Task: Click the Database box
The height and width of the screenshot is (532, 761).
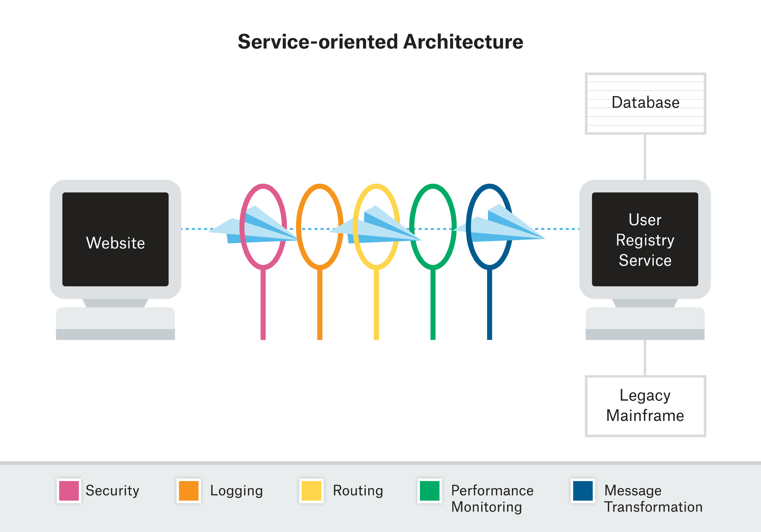Action: 645,103
